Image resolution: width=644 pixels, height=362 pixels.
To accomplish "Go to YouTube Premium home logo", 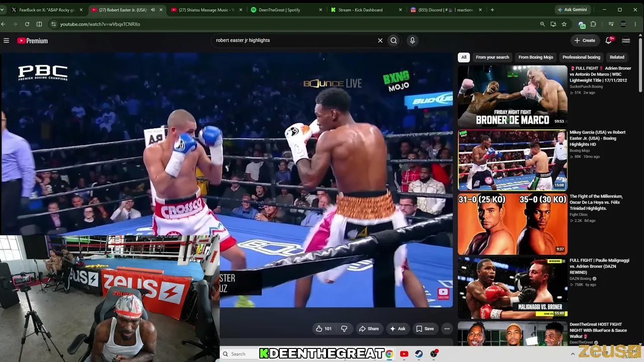I will [x=32, y=41].
